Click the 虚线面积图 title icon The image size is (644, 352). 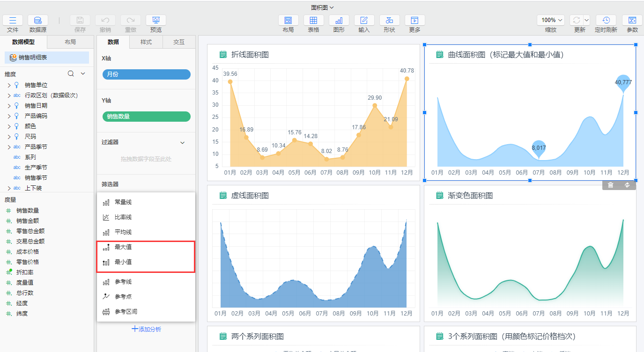pyautogui.click(x=223, y=195)
